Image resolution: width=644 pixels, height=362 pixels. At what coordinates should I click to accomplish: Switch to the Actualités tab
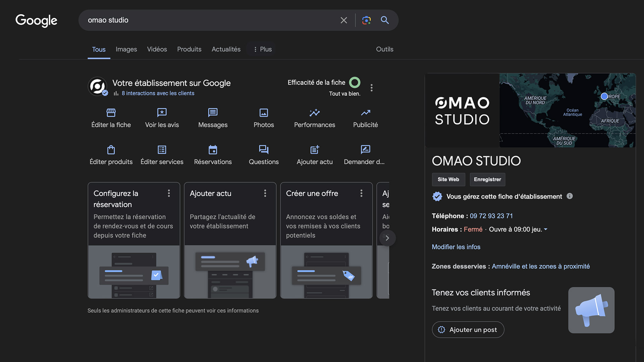226,49
